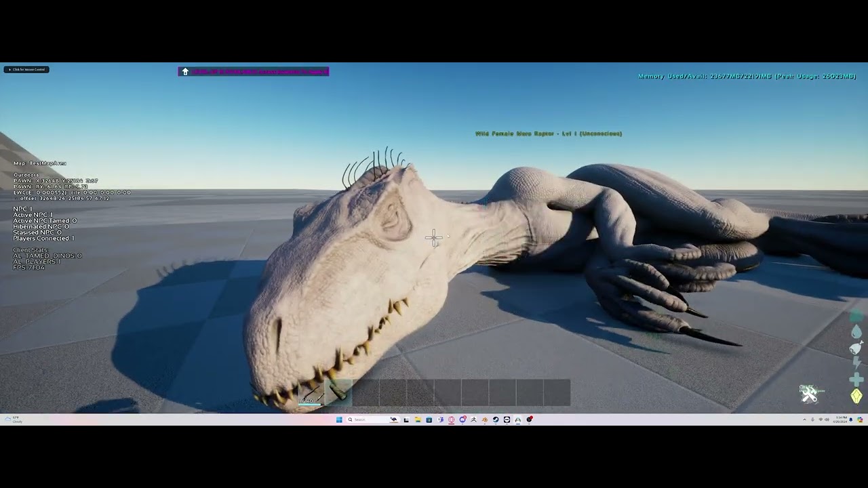This screenshot has height=488, width=868.
Task: Open the Opera browser taskbar icon
Action: point(451,420)
